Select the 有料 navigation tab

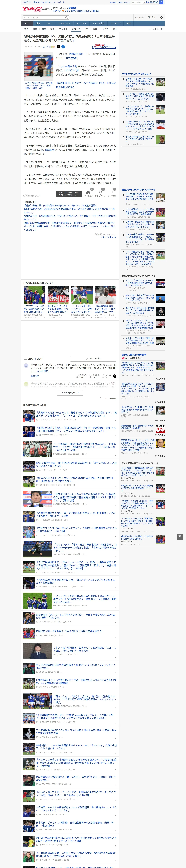pos(128,24)
